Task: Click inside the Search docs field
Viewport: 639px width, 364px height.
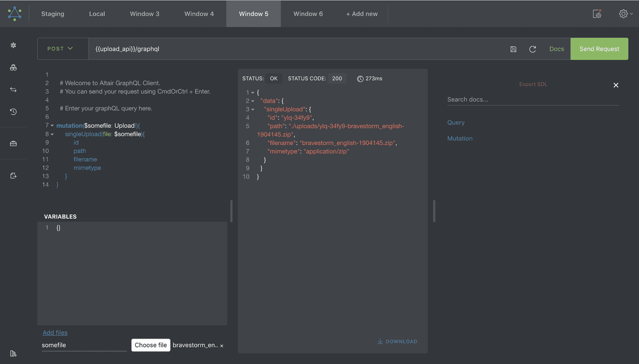Action: [x=497, y=99]
